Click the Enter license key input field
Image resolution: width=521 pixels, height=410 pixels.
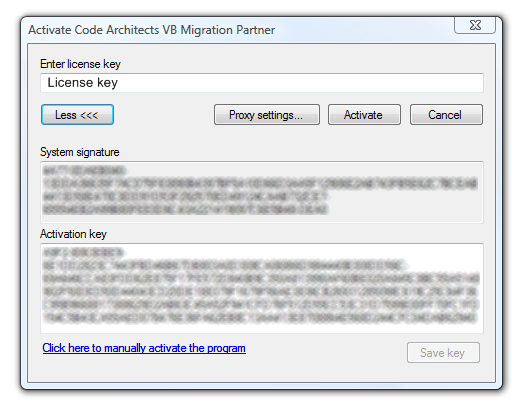(262, 83)
